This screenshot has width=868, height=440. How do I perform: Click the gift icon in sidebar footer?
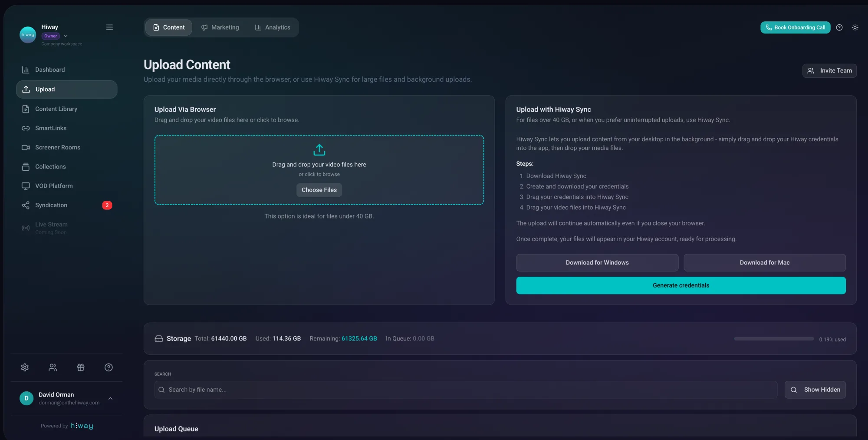coord(81,367)
